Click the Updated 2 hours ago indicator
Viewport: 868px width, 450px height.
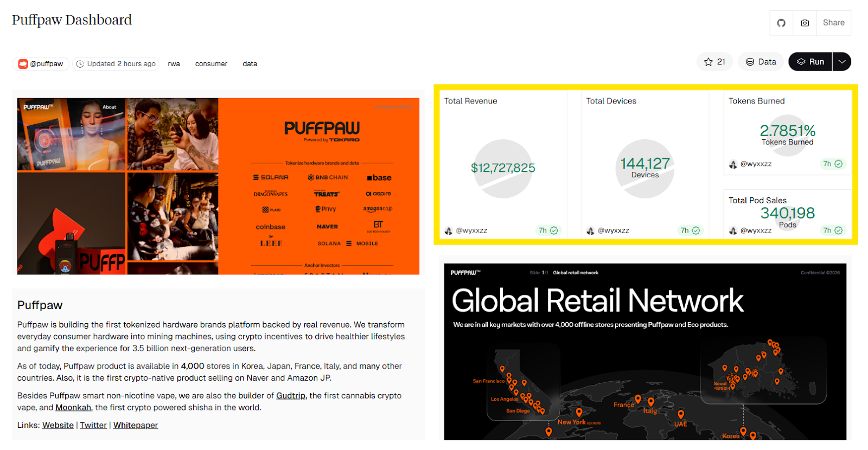point(116,64)
